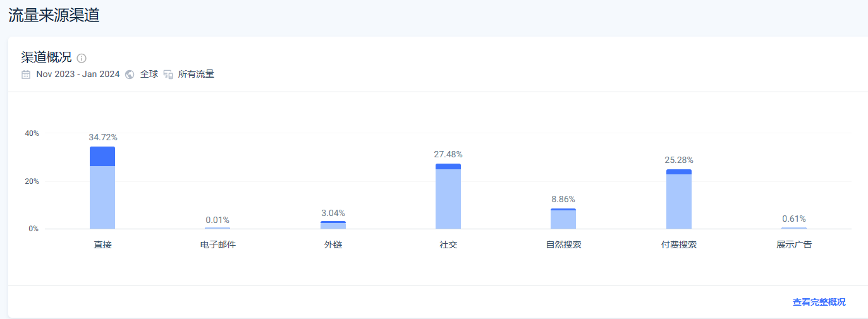The image size is (868, 319).
Task: Click the calendar icon before Nov 2023
Action: point(26,75)
